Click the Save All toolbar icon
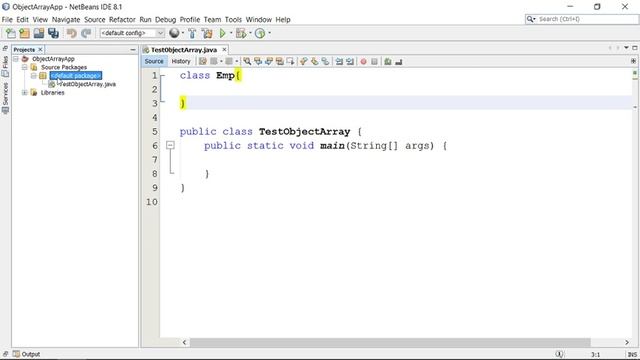The width and height of the screenshot is (640, 360). [53, 33]
